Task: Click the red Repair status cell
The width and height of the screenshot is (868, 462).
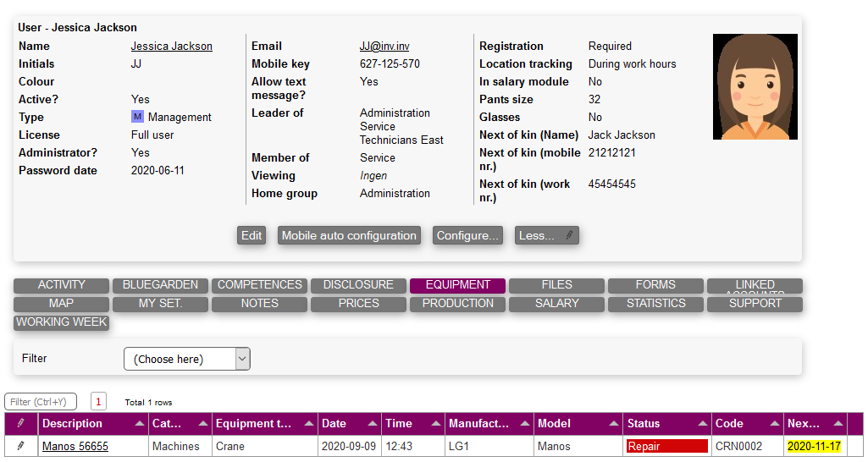Action: pyautogui.click(x=666, y=446)
